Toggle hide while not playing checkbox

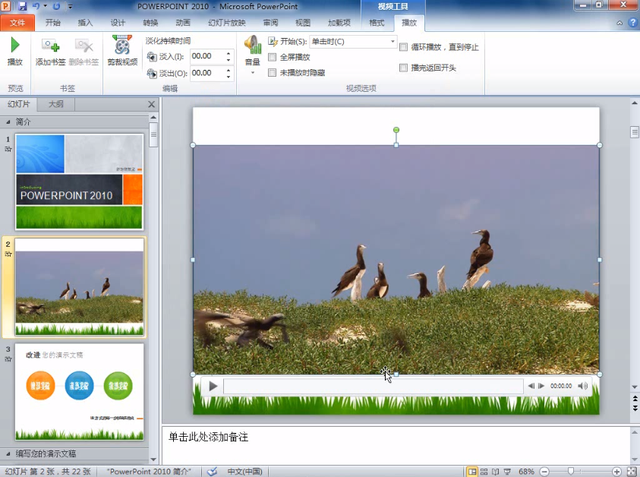tap(273, 72)
